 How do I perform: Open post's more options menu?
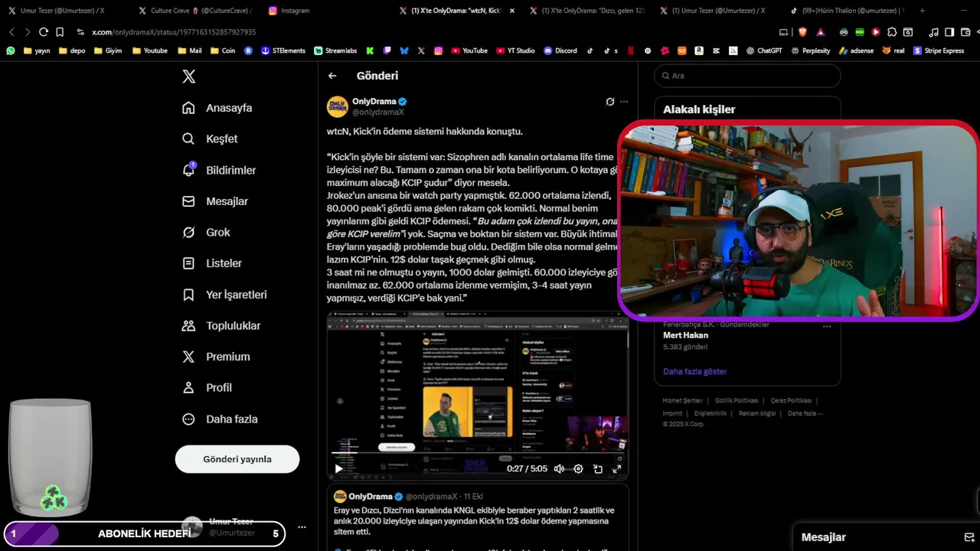[624, 101]
